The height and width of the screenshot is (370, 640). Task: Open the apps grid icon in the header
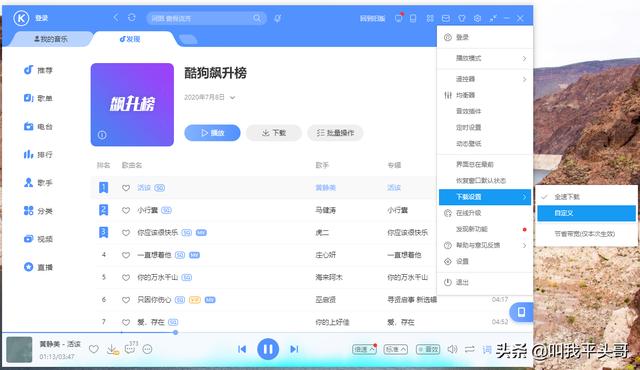[430, 18]
